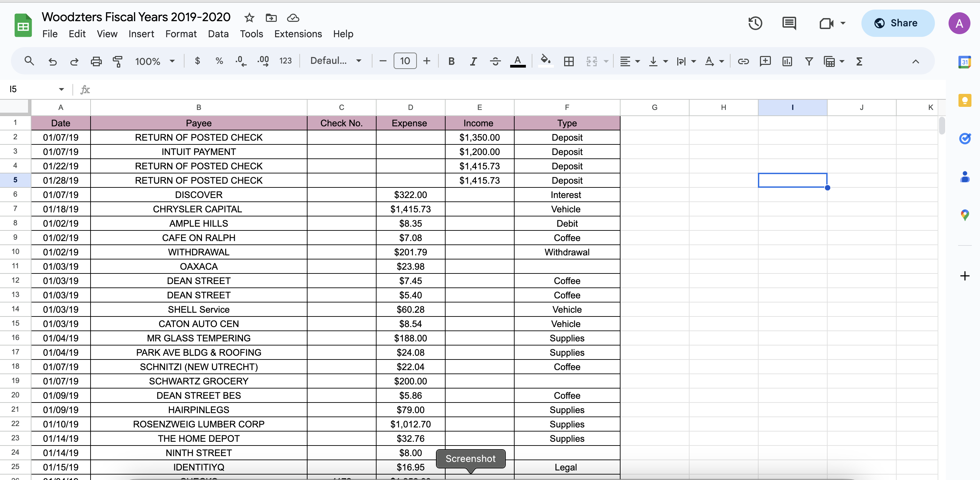
Task: Expand the font family Default dropdown
Action: click(336, 61)
